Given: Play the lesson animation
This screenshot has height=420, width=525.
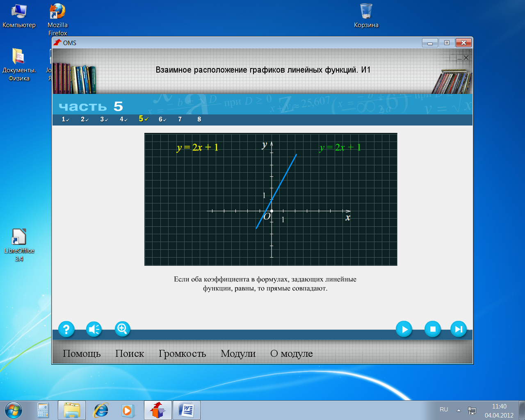Looking at the screenshot, I should coord(404,329).
